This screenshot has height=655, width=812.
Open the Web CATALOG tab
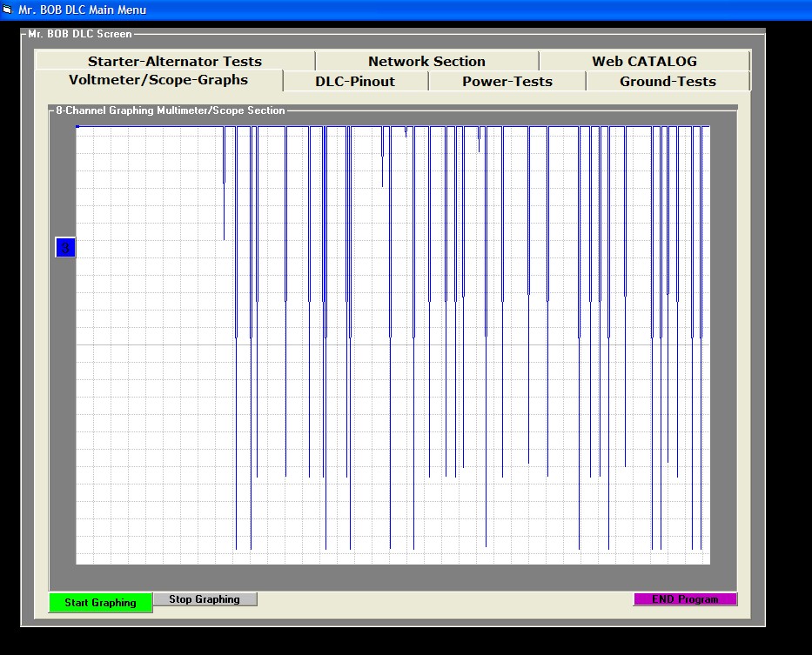pyautogui.click(x=644, y=61)
